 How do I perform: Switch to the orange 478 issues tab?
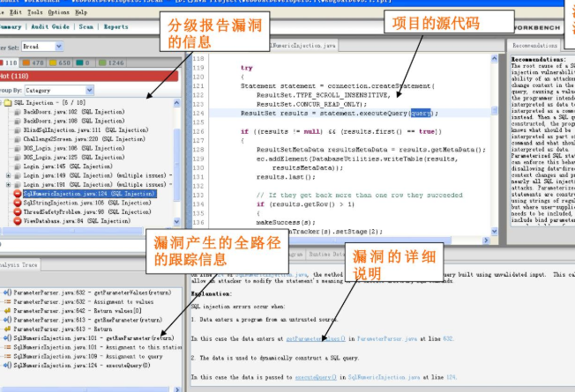[x=33, y=63]
